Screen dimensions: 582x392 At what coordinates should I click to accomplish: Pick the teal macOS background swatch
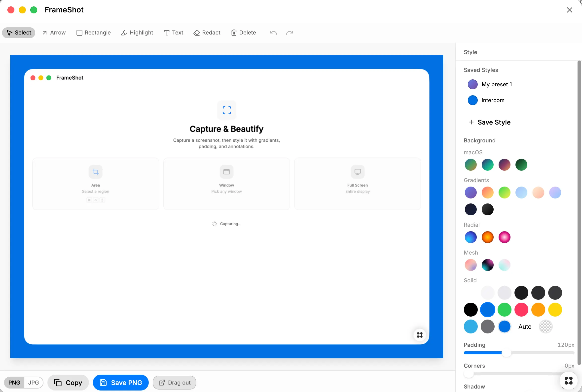488,165
